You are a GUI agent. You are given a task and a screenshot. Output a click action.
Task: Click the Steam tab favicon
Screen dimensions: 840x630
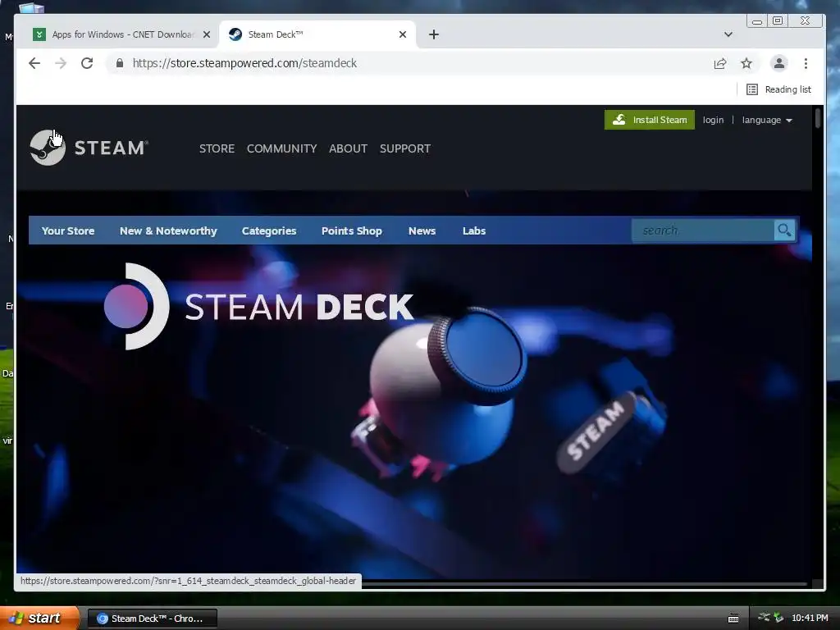235,34
